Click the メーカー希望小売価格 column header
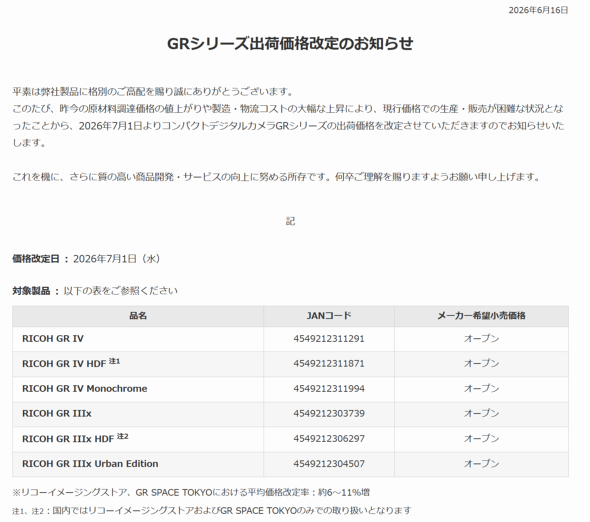Screen dimensions: 590x522 [481, 316]
